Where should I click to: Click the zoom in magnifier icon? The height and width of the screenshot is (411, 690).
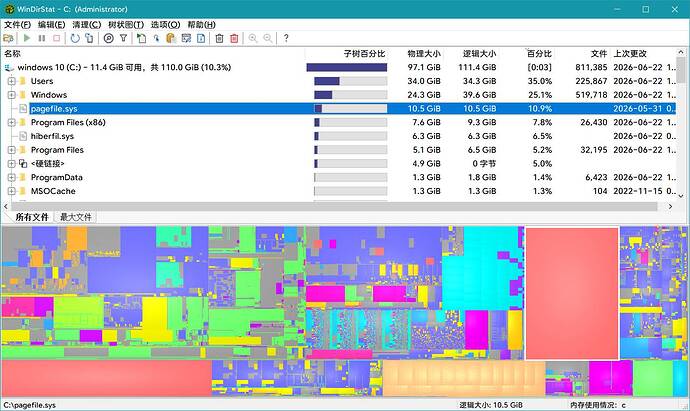(253, 38)
